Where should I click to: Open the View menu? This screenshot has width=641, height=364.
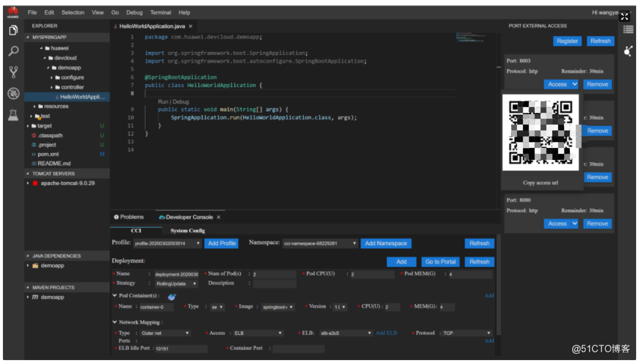[98, 12]
